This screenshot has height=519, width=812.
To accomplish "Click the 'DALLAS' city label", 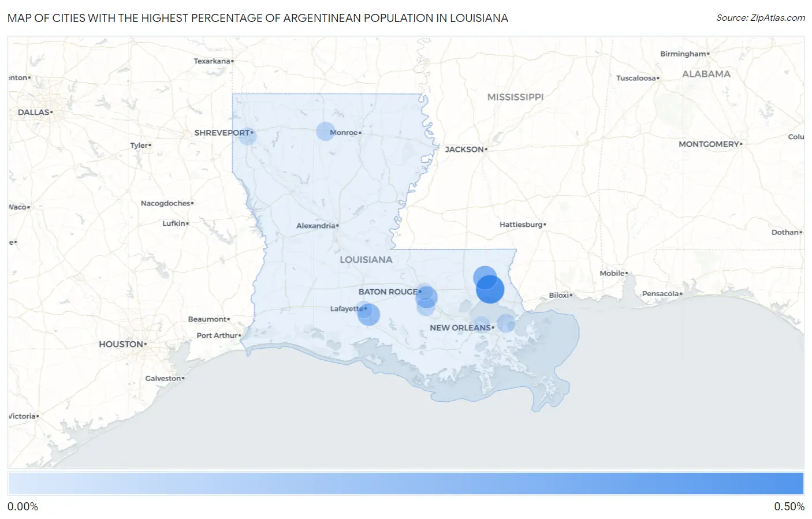I will point(33,112).
